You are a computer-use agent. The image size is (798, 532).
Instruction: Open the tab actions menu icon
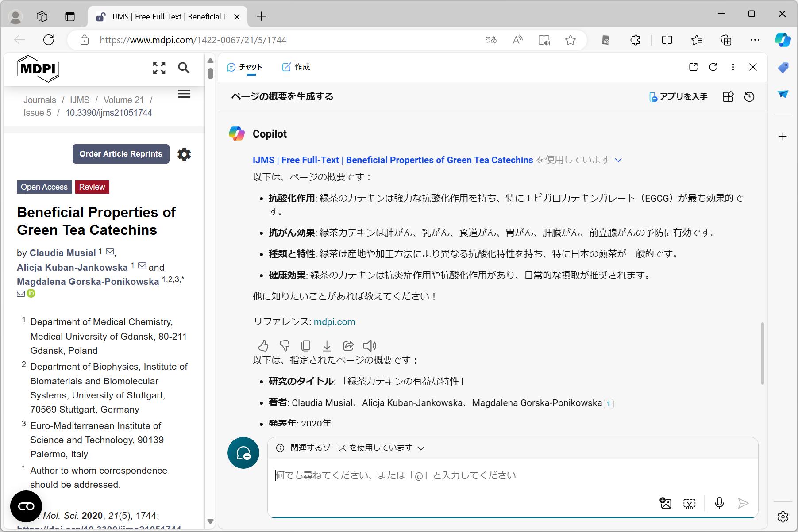coord(70,17)
